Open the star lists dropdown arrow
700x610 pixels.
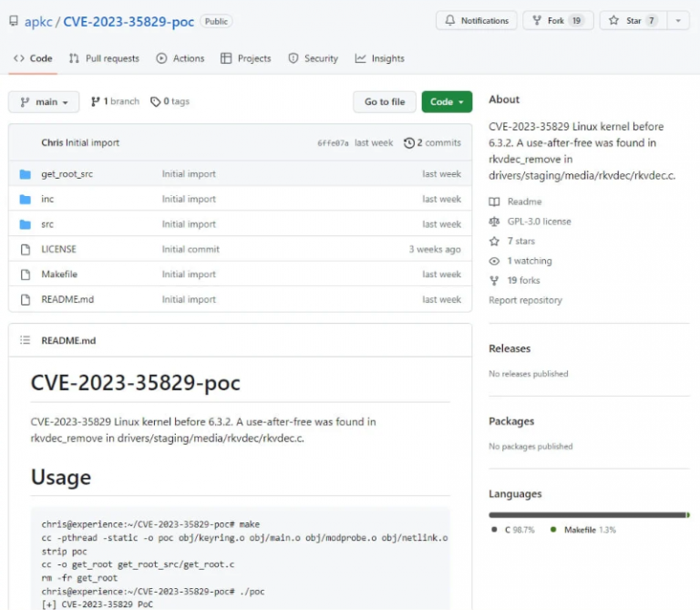[x=678, y=21]
